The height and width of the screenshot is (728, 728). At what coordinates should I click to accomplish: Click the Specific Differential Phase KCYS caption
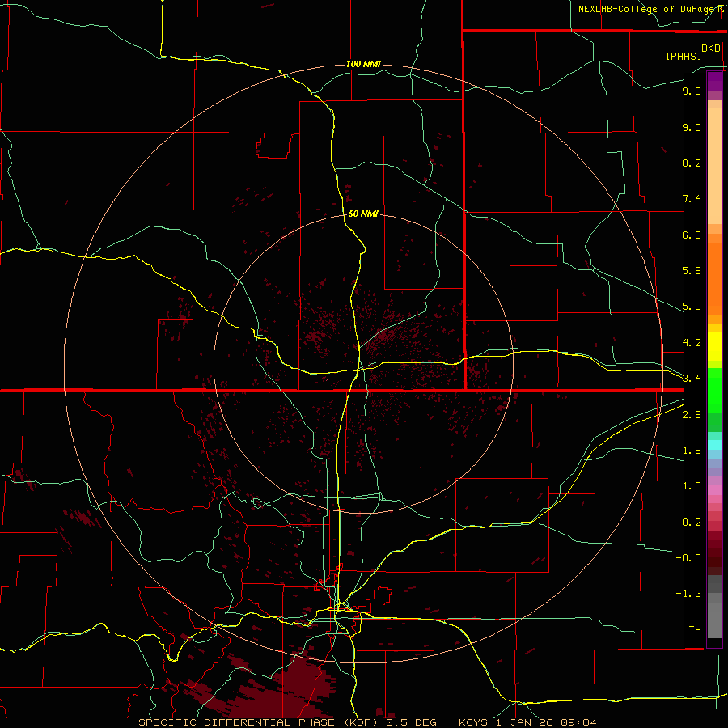367,722
